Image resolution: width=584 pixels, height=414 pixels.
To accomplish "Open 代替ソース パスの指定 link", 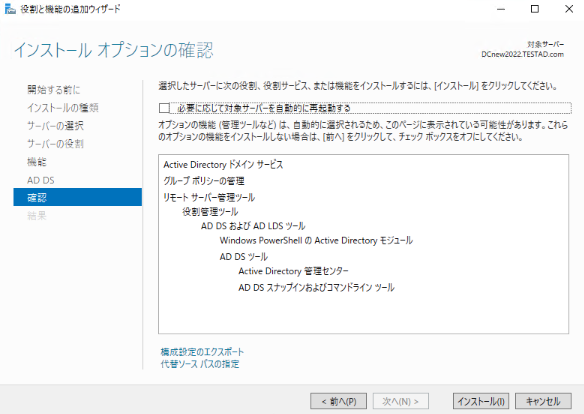I will tap(200, 364).
